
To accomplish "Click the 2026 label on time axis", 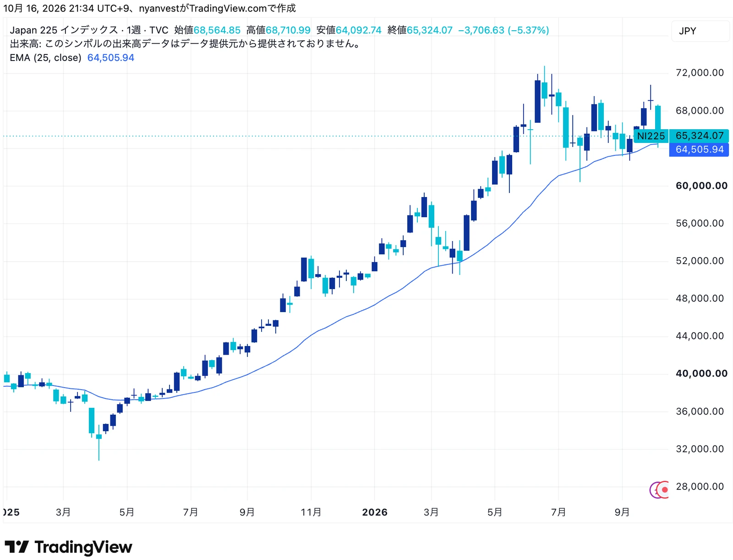I will point(375,512).
